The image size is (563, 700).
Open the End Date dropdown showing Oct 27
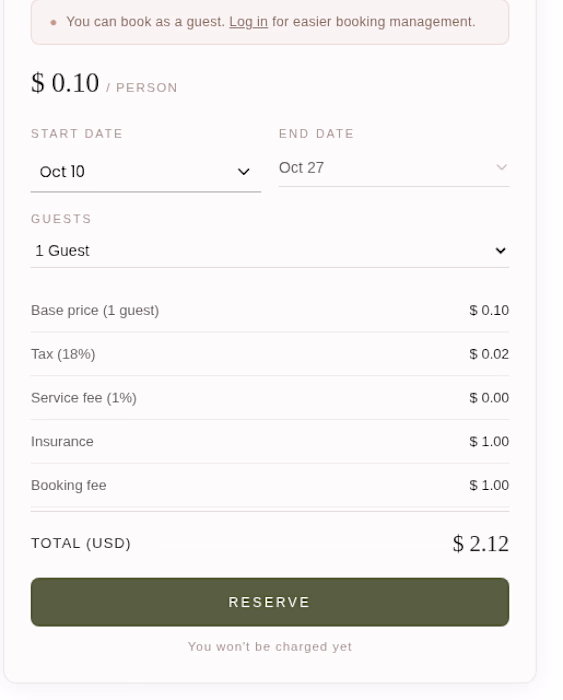pyautogui.click(x=394, y=168)
